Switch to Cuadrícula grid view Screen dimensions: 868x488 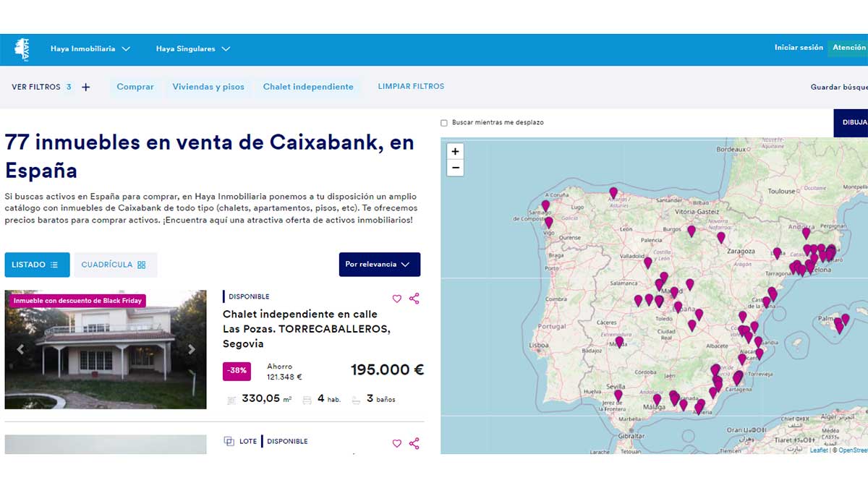tap(114, 265)
